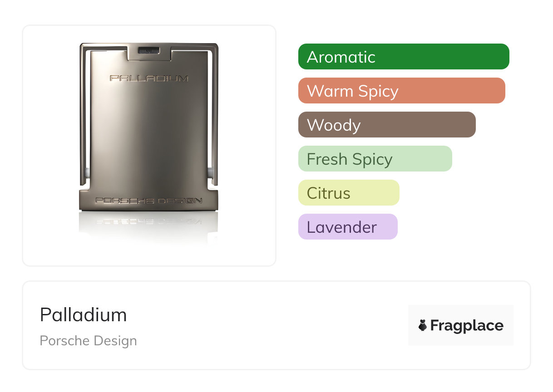This screenshot has height=392, width=553.
Task: Select the yellow Citrus accord bar
Action: 348,193
